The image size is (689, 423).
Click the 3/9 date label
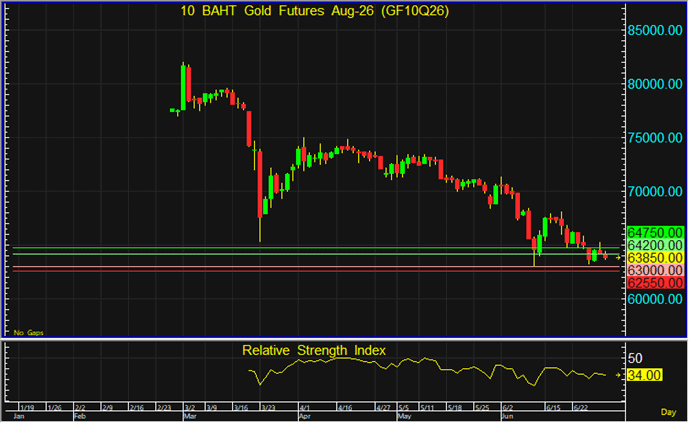click(x=212, y=408)
